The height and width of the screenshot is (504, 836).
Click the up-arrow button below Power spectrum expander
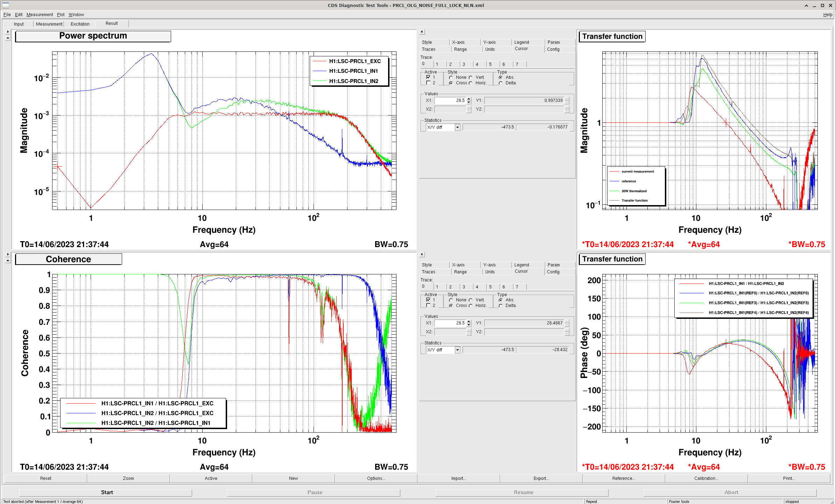(8, 38)
